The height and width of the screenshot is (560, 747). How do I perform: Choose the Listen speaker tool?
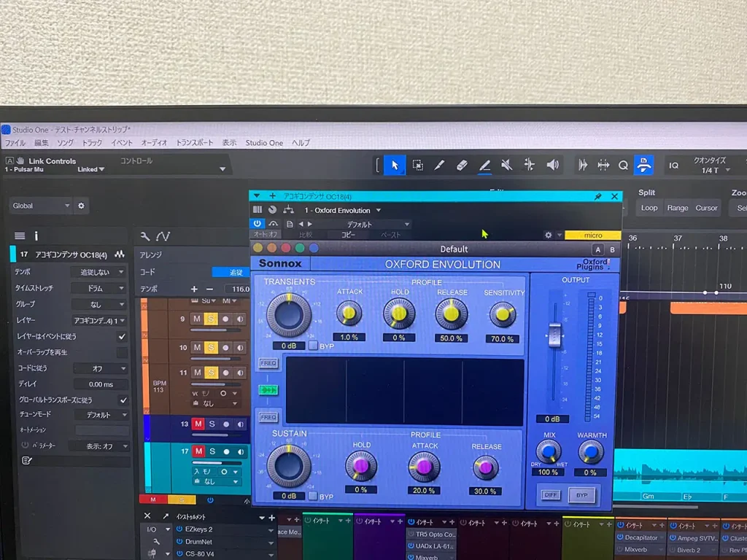(552, 166)
